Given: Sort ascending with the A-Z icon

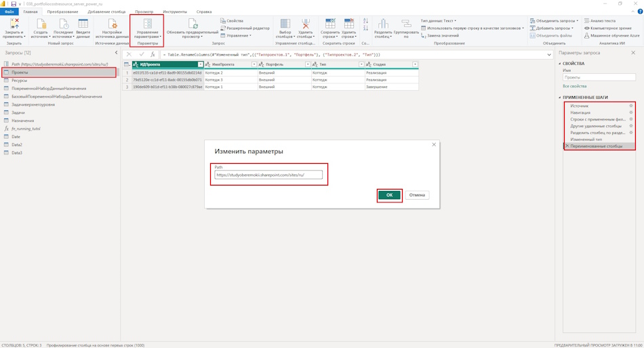Looking at the screenshot, I should pyautogui.click(x=365, y=20).
